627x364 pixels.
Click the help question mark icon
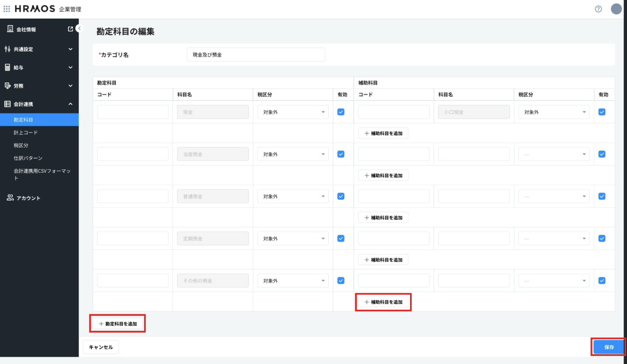[x=598, y=9]
